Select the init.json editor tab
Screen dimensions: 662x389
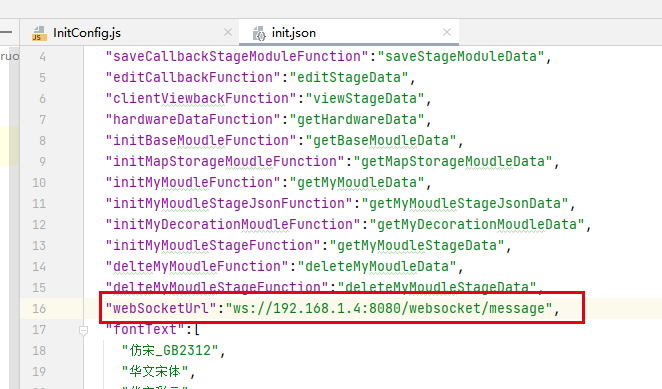(293, 33)
